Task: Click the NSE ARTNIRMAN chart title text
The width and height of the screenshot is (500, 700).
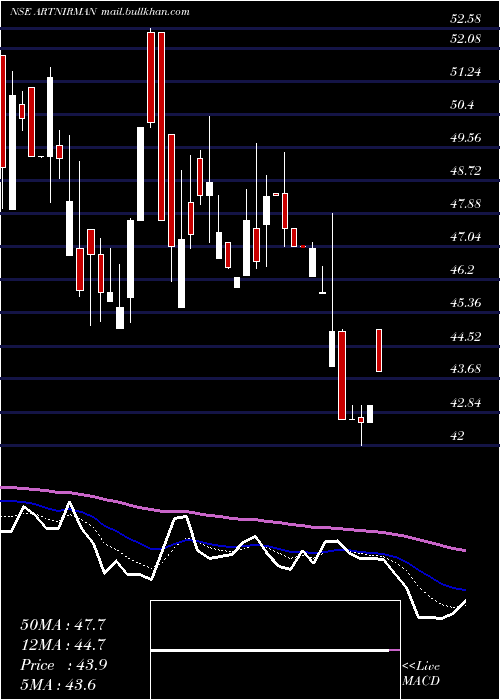Action: [x=53, y=12]
